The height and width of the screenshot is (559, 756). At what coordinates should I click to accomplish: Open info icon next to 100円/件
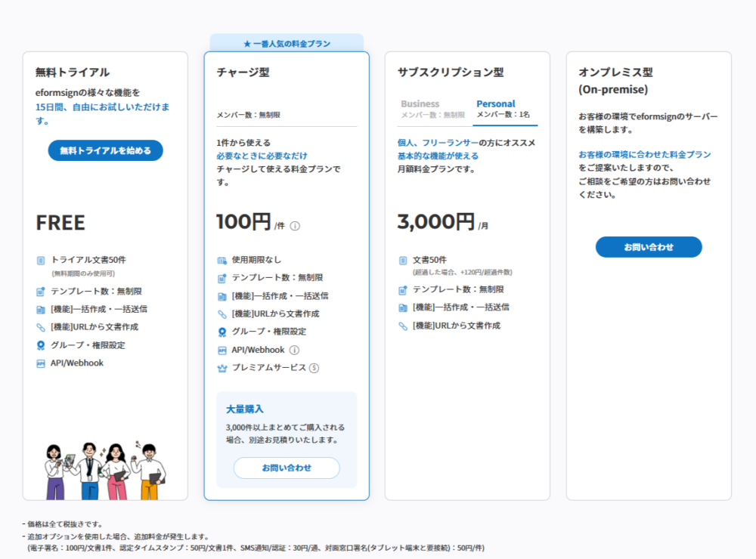295,226
